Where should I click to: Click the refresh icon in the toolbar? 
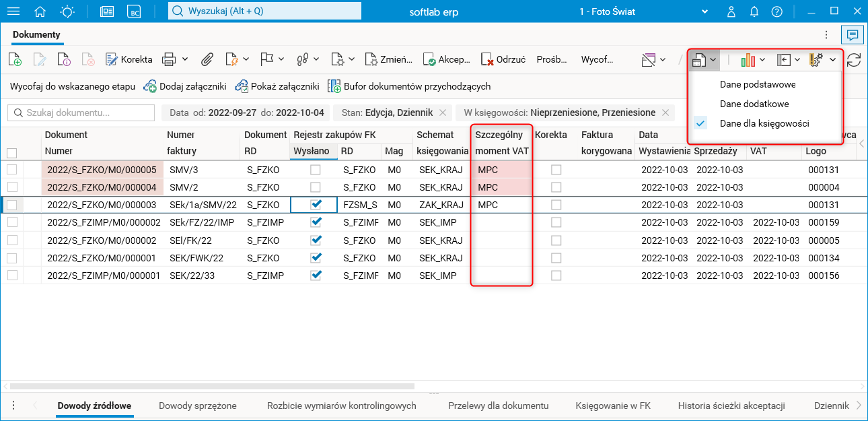[854, 59]
